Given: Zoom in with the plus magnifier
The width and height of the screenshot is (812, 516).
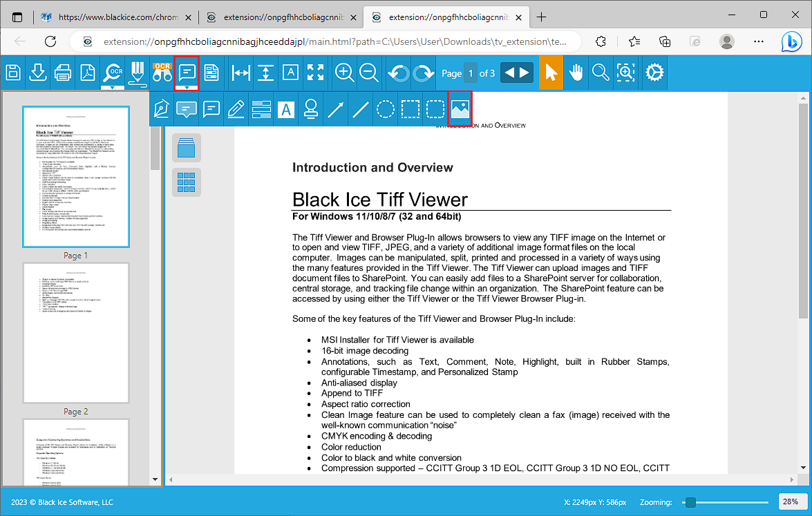Looking at the screenshot, I should [344, 73].
